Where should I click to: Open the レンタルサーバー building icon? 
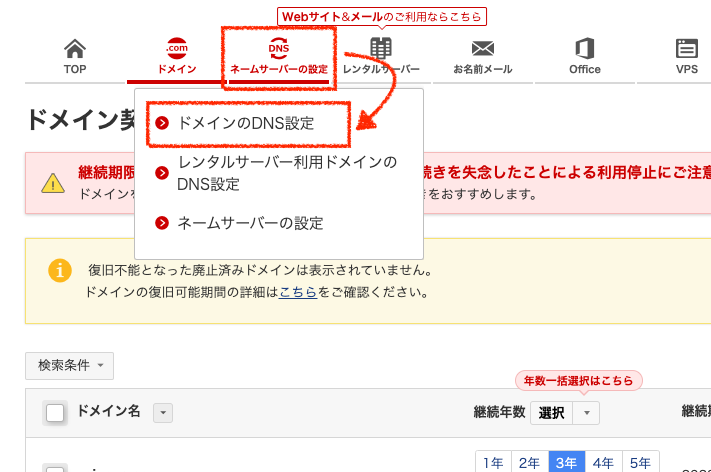381,48
